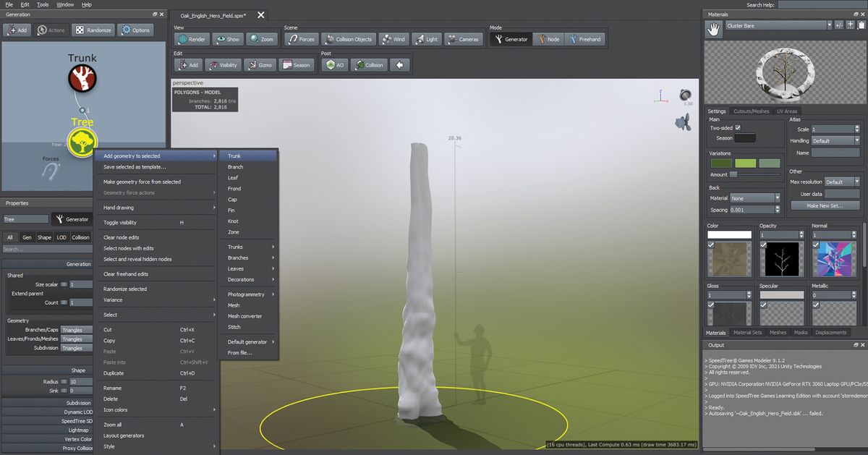Click the hand pan icon in the Materials panel
Viewport: 868px width, 455px height.
pyautogui.click(x=715, y=29)
